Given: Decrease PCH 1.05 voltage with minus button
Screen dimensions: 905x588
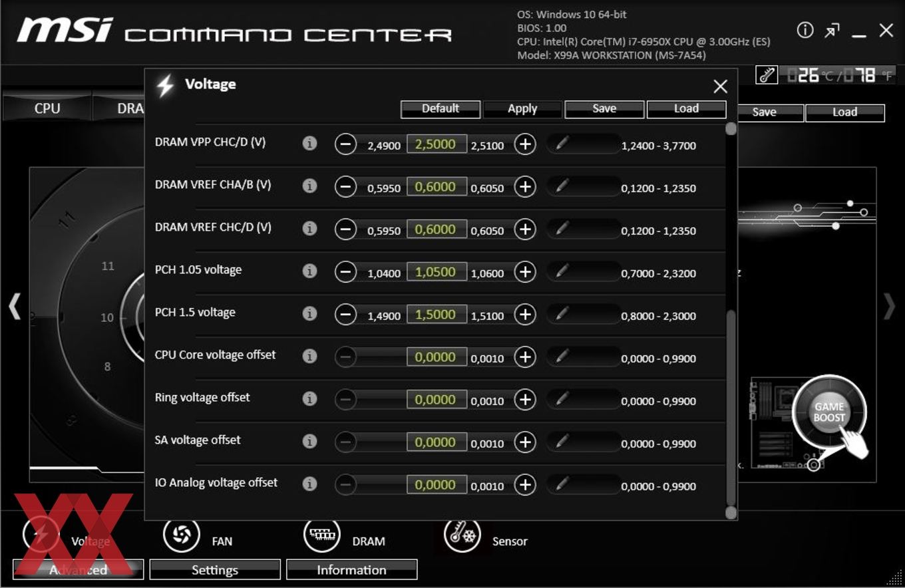Looking at the screenshot, I should tap(345, 272).
